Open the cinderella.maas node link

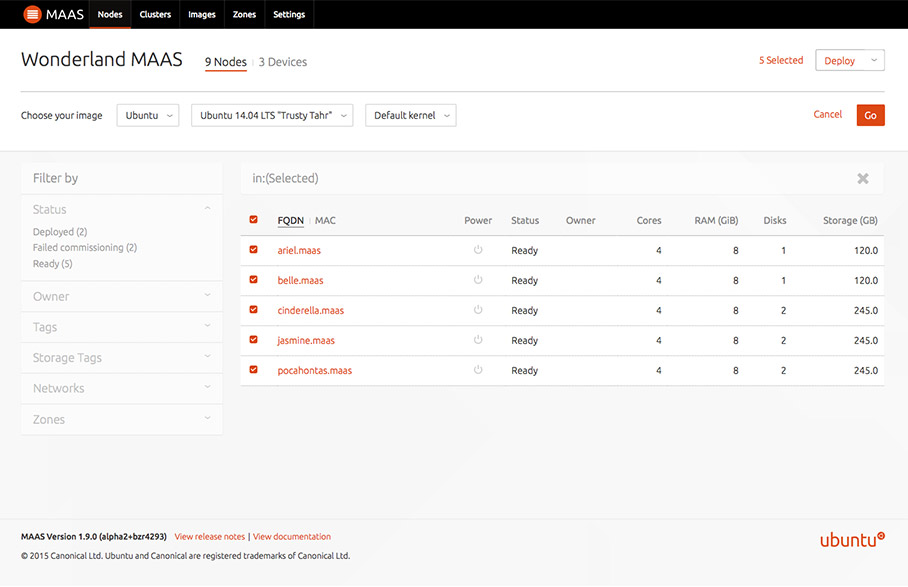click(x=310, y=311)
